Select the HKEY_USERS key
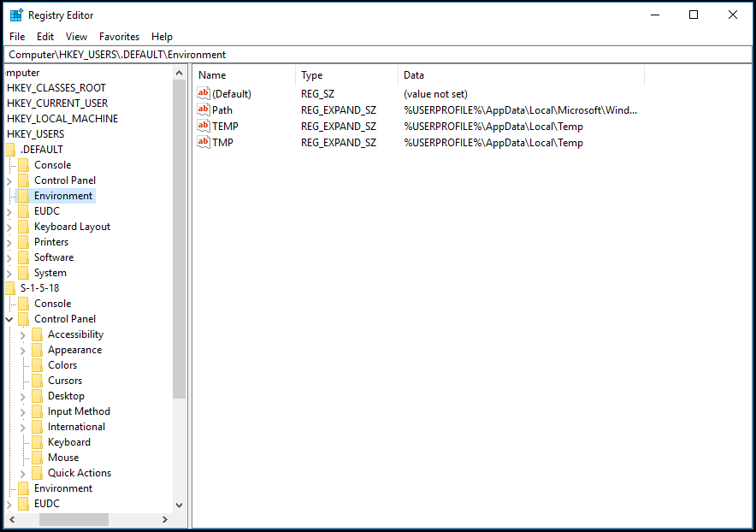The width and height of the screenshot is (756, 532). click(36, 134)
